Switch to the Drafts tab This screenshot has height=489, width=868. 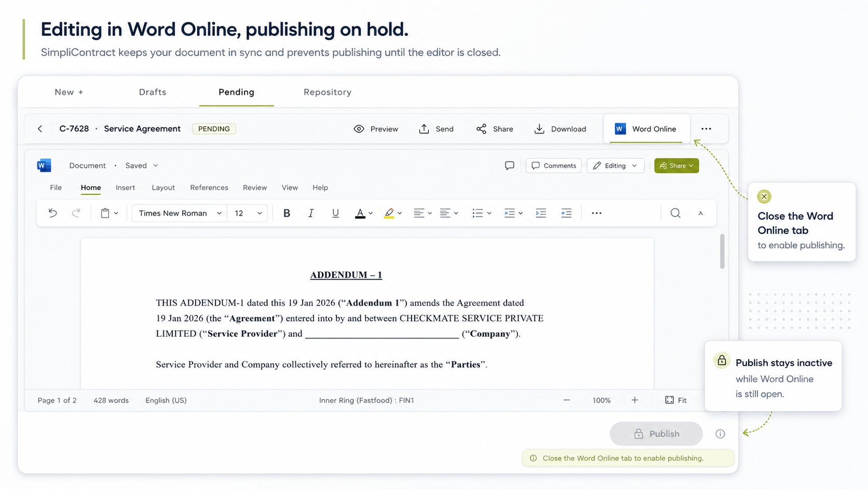pos(153,92)
